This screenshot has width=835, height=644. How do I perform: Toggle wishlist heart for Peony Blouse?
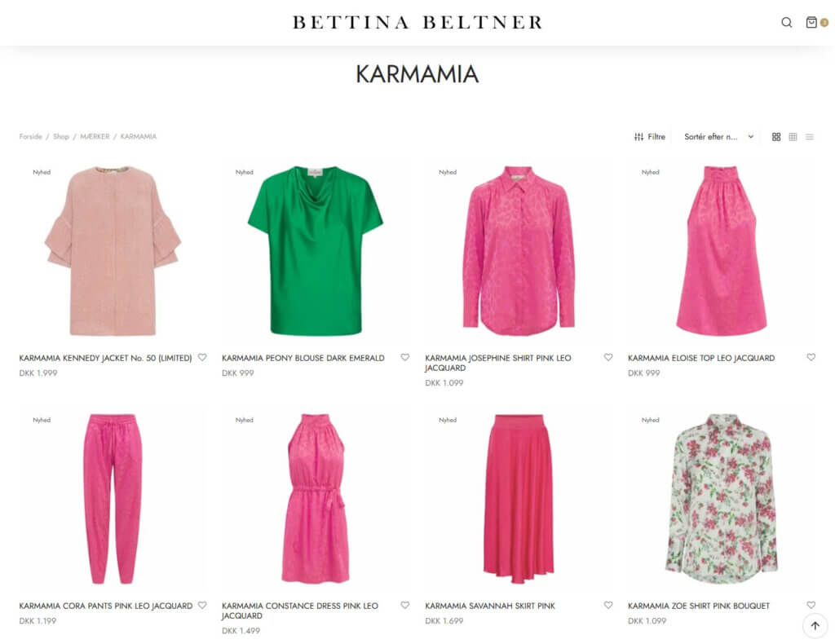tap(405, 358)
